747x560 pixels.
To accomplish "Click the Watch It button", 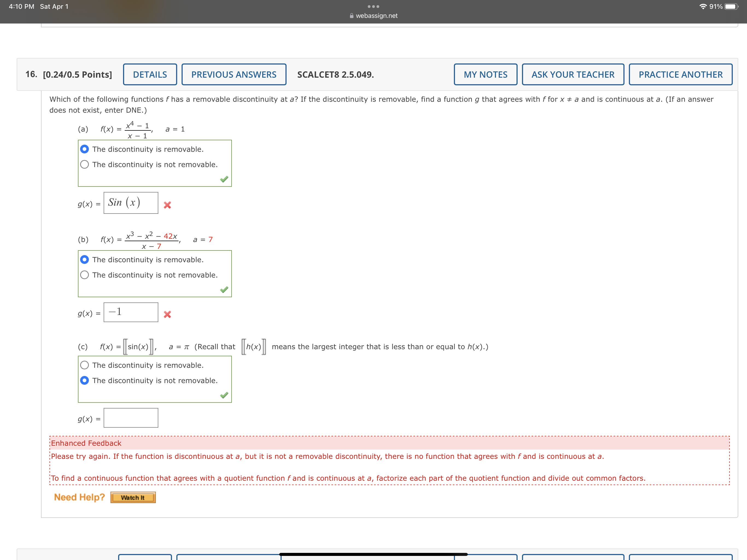I will pyautogui.click(x=133, y=497).
